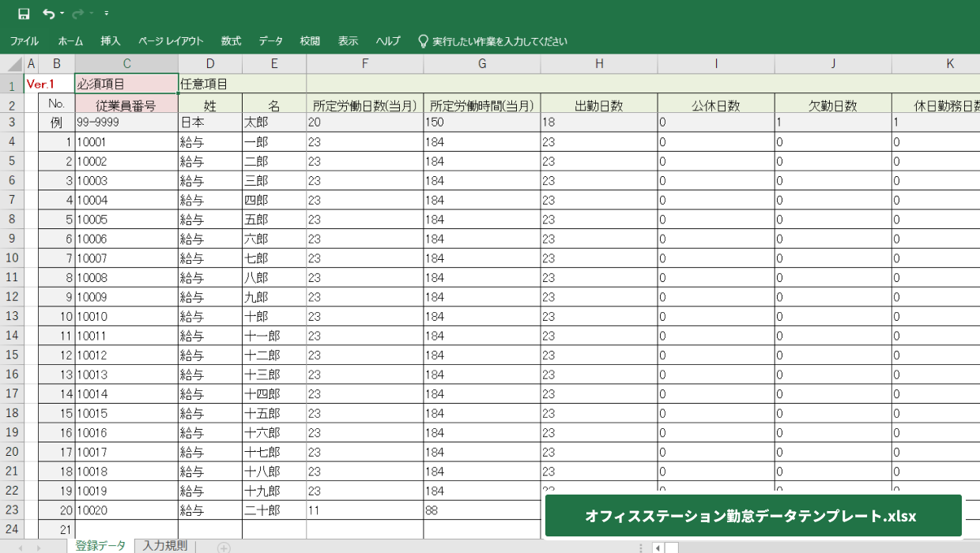Click the 公休日数 header cell

[x=716, y=103]
